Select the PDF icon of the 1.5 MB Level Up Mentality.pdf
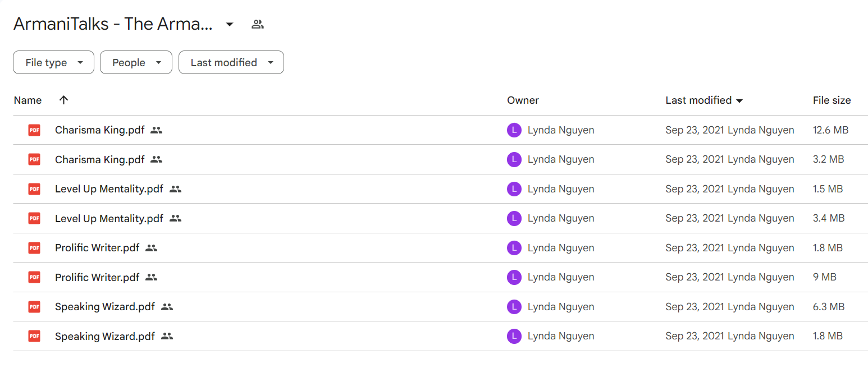The width and height of the screenshot is (868, 368). (34, 189)
